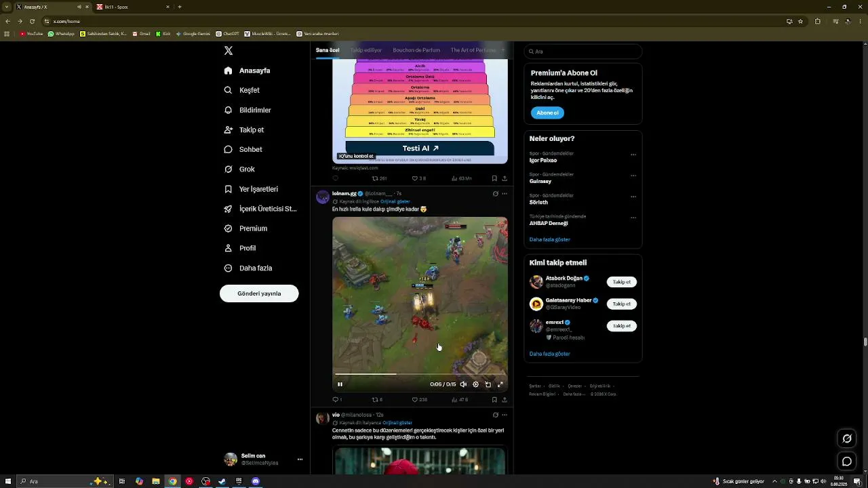This screenshot has height=488, width=868.
Task: Switch to the Spoox browser tab
Action: [133, 7]
